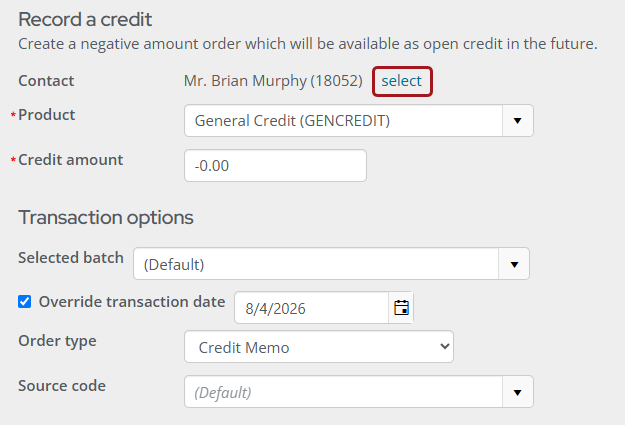Image resolution: width=625 pixels, height=425 pixels.
Task: Expand the Source code dropdown arrow
Action: coord(517,392)
